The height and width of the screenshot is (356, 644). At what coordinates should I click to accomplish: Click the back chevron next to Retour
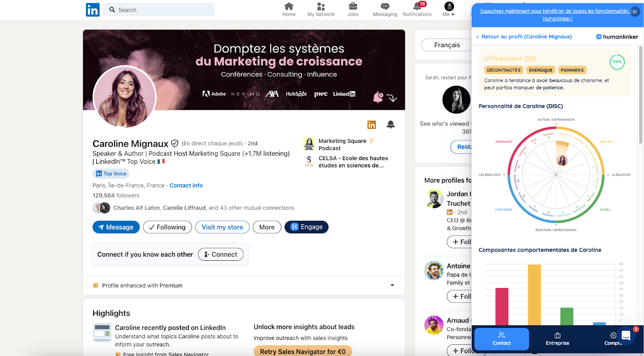click(477, 37)
